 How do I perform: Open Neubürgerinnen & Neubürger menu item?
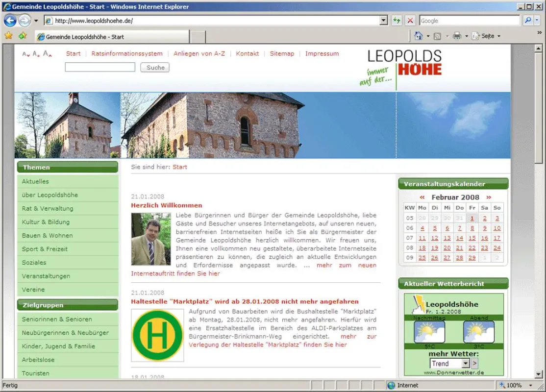click(x=68, y=333)
